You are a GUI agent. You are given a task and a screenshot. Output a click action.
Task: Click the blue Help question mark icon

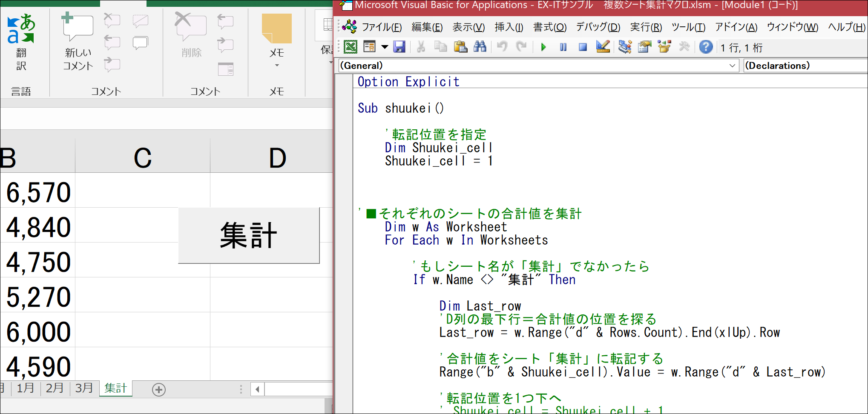(x=706, y=47)
